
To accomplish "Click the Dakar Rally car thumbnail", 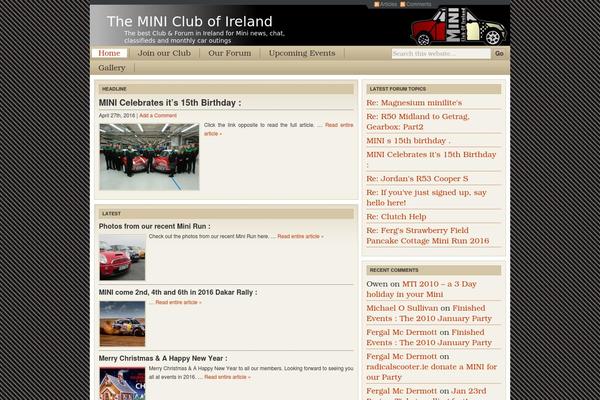I will tap(122, 324).
